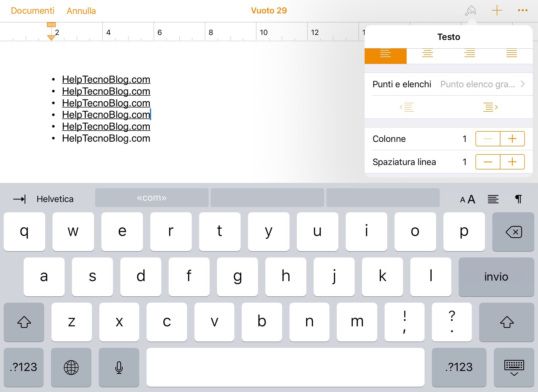Screen dimensions: 538x392
Task: Tap the invio return key
Action: (496, 277)
